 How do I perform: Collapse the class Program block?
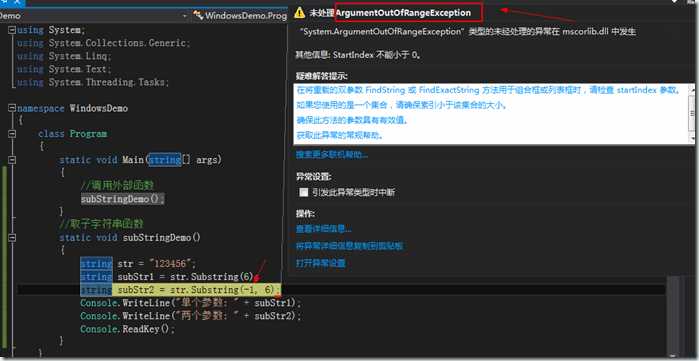(x=12, y=134)
